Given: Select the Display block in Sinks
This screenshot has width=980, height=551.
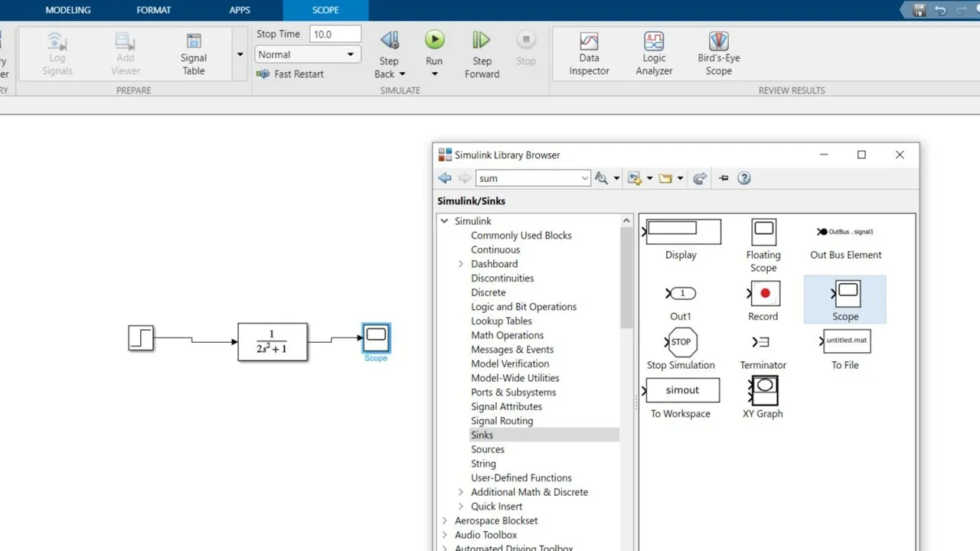Looking at the screenshot, I should [683, 231].
